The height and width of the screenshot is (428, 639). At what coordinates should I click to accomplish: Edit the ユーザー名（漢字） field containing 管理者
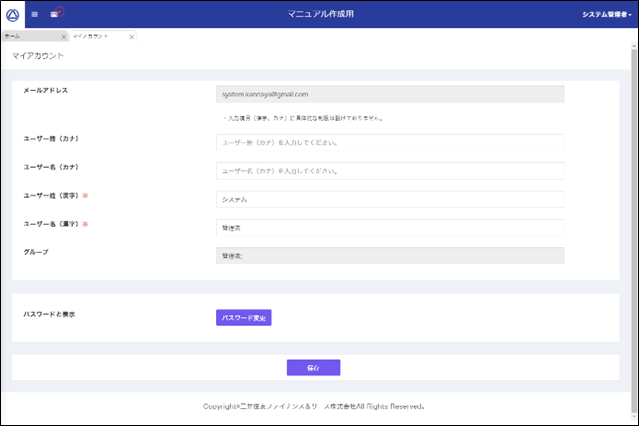(390, 228)
